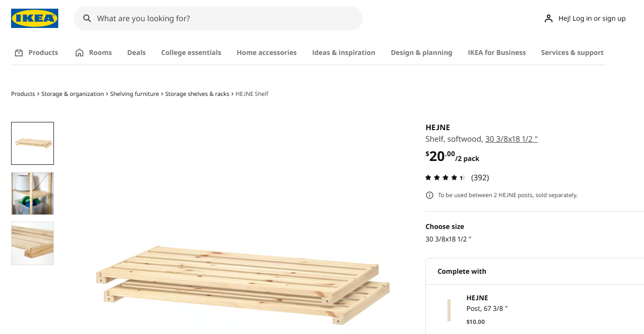Select the shelf close-up thumbnail

[32, 243]
